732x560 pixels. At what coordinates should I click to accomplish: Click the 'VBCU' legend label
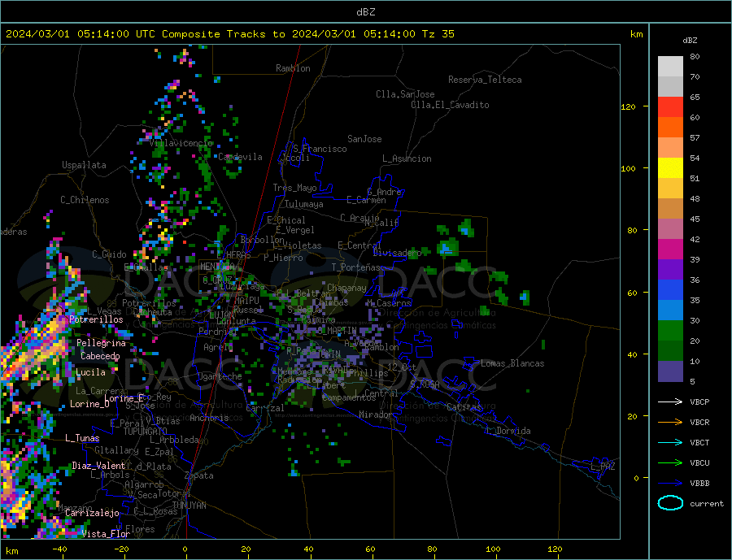[699, 463]
